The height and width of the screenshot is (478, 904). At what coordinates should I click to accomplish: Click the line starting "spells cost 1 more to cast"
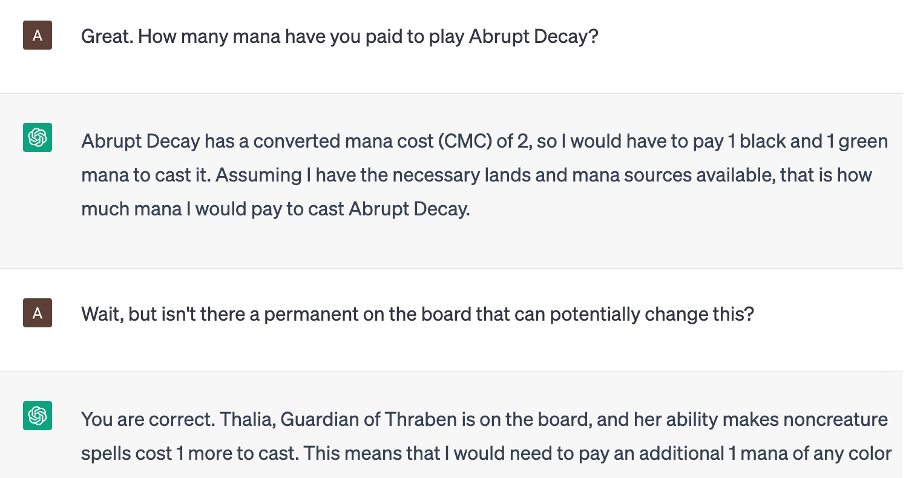tap(486, 452)
